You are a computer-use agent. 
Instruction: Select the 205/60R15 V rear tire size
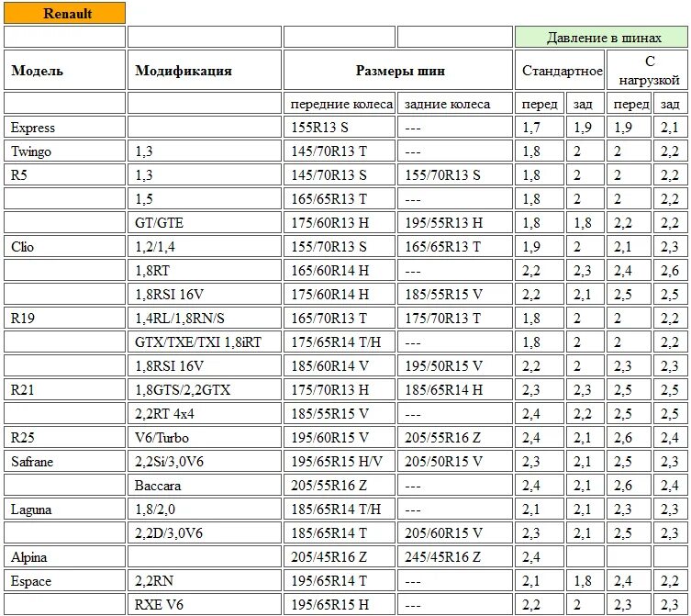pos(455,532)
